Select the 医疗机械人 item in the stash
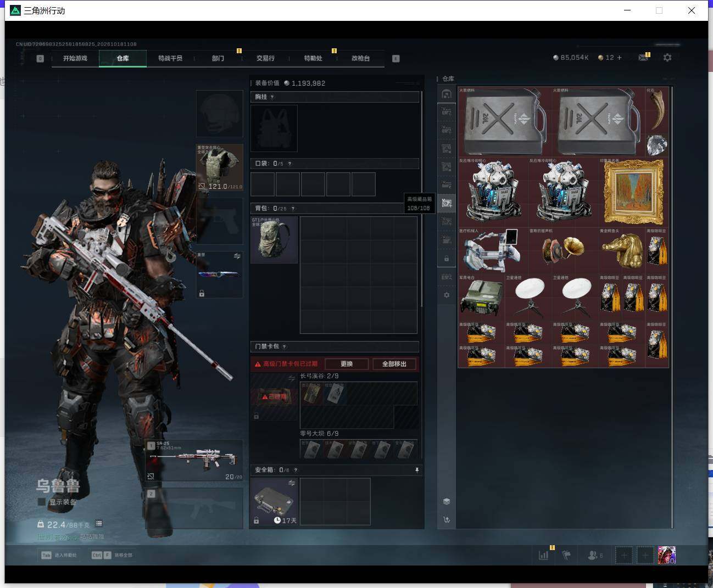This screenshot has width=713, height=588. [x=493, y=251]
